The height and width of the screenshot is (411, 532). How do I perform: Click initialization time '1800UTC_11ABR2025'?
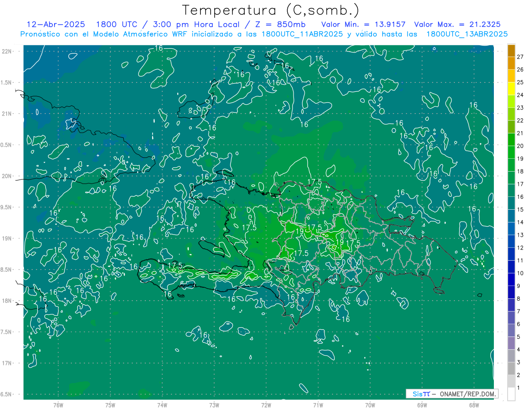pos(301,34)
